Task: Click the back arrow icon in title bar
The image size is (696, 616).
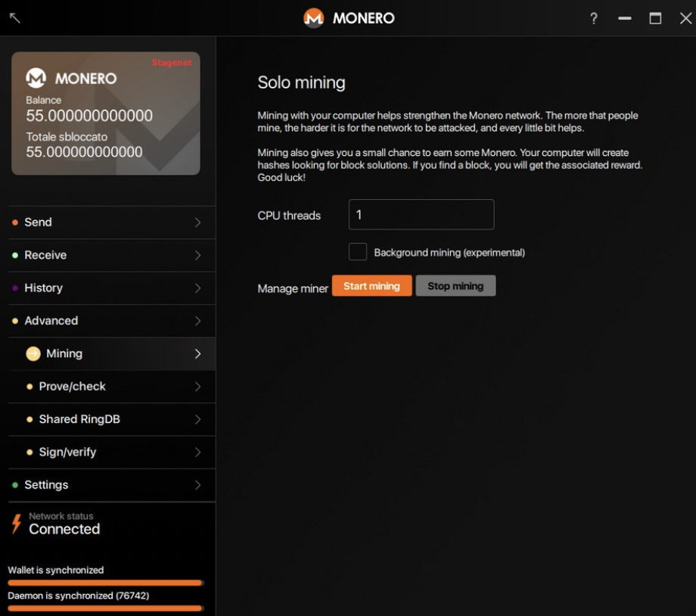Action: pos(15,18)
